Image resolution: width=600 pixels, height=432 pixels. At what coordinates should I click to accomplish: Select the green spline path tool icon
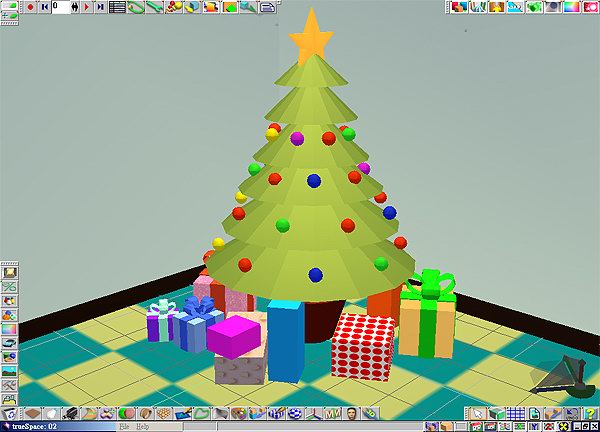click(x=135, y=6)
